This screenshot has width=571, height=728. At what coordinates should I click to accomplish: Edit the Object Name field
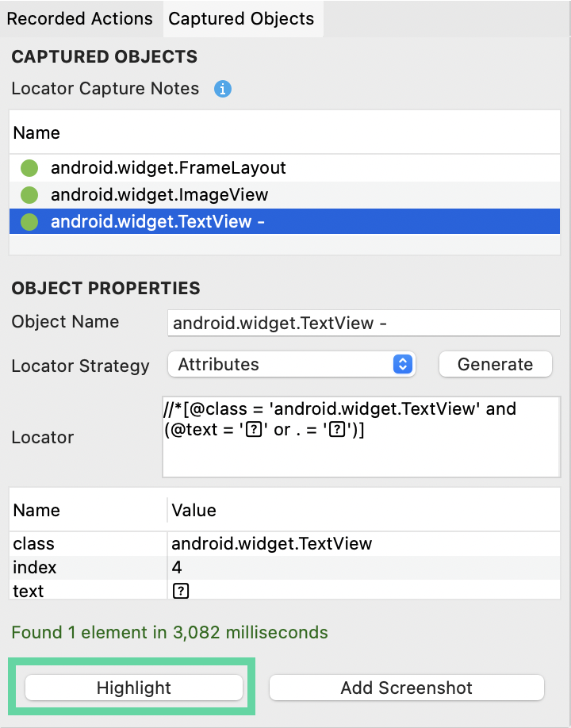(363, 323)
